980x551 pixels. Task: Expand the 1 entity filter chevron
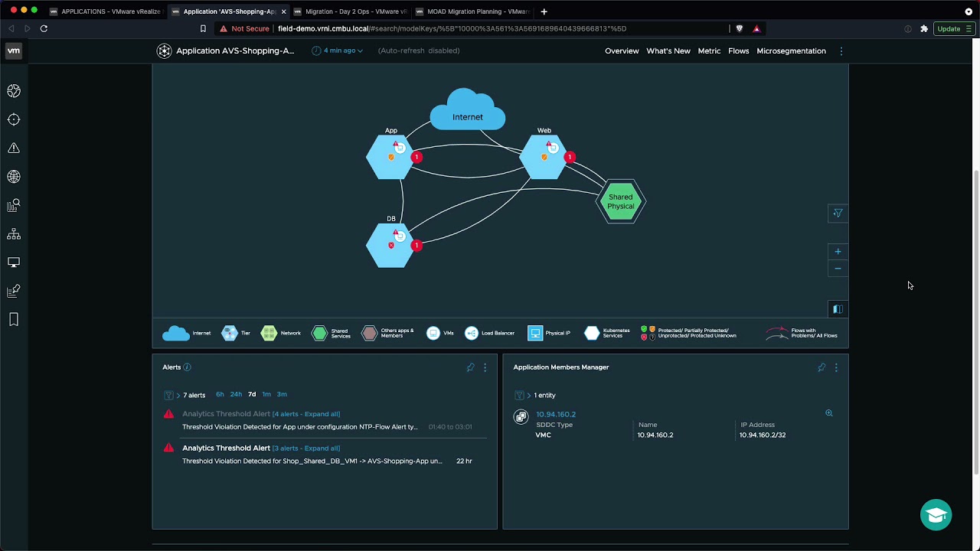pyautogui.click(x=528, y=395)
